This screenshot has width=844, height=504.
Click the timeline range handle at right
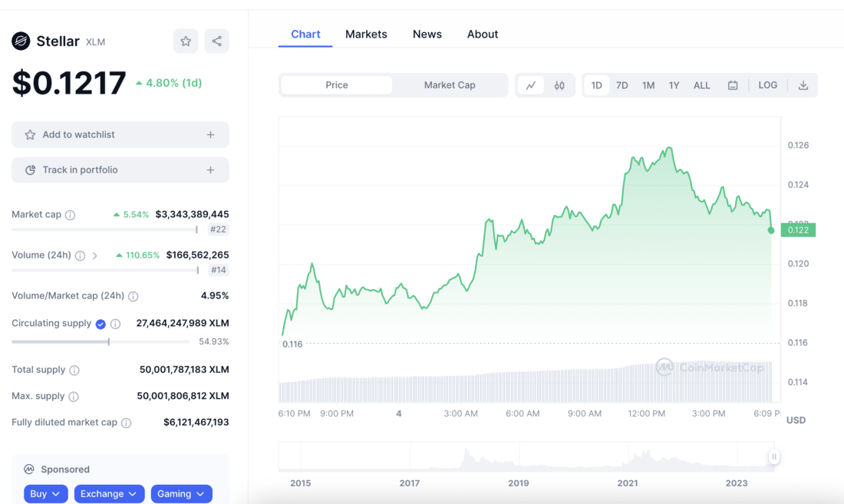pyautogui.click(x=773, y=456)
